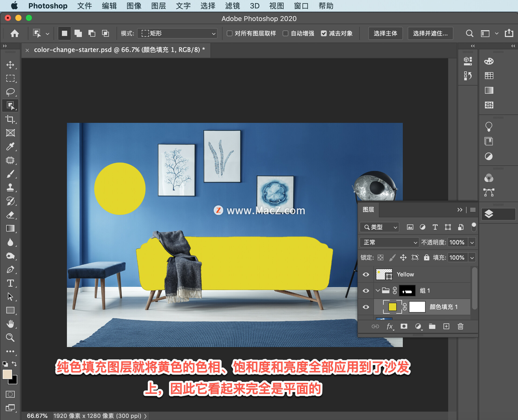
Task: Click the foreground color swatch
Action: tap(7, 374)
